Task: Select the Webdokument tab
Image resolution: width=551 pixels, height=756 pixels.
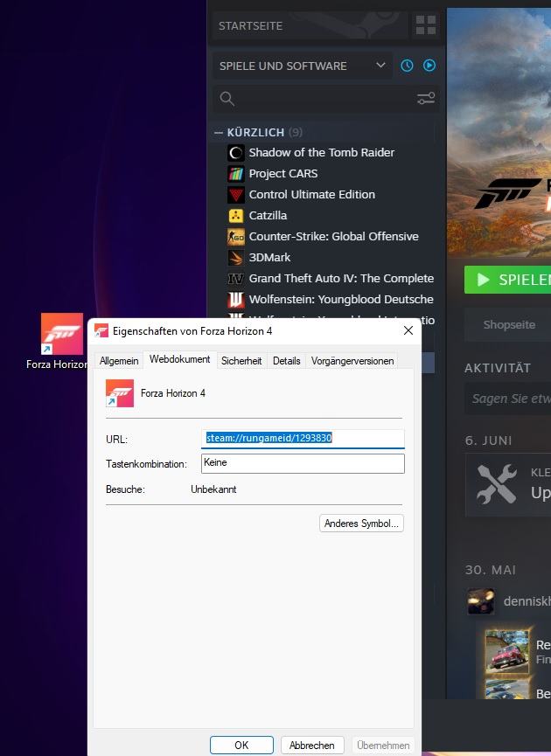Action: click(179, 359)
